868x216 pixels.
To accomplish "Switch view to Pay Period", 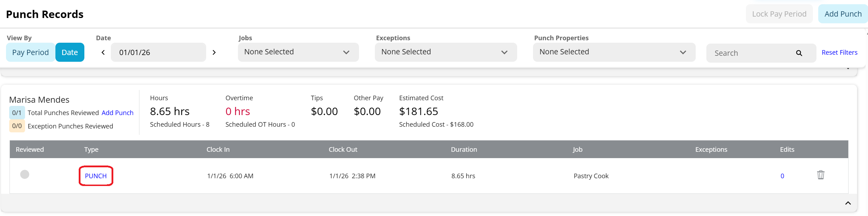I will pos(30,53).
